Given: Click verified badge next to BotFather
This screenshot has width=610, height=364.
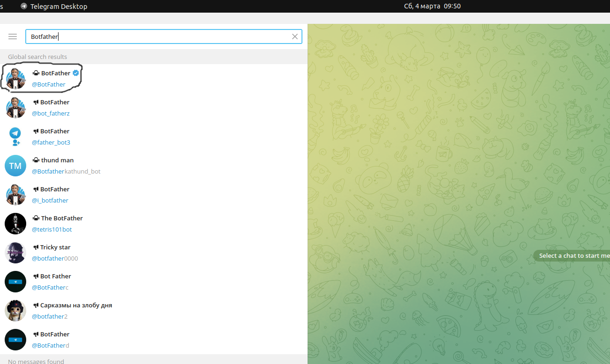Looking at the screenshot, I should (x=76, y=73).
